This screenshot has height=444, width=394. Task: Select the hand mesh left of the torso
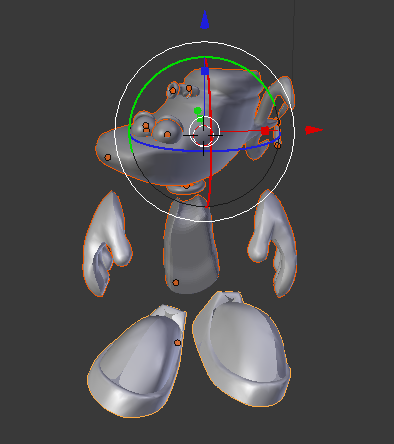(106, 243)
